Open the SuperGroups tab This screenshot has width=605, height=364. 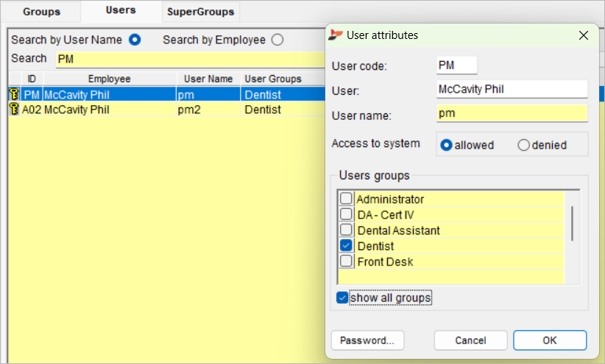point(201,12)
